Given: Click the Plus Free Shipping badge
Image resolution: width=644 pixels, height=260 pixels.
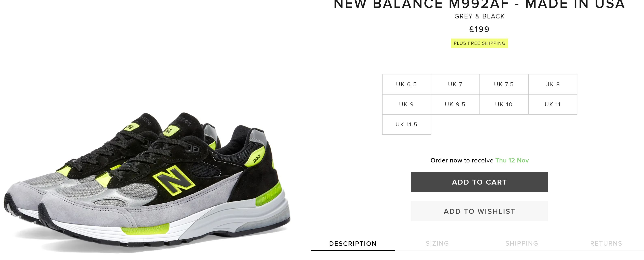Looking at the screenshot, I should tap(480, 43).
